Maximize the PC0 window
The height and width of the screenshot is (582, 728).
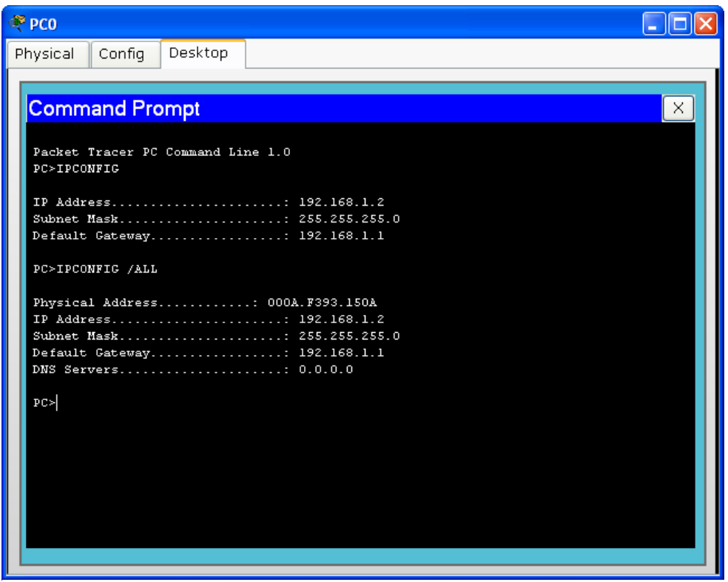click(x=679, y=24)
